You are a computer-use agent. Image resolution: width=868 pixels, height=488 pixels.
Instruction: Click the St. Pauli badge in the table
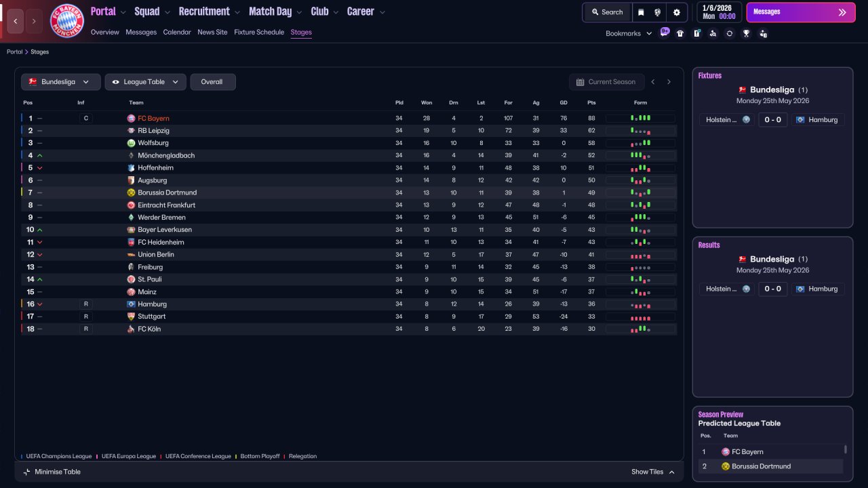pyautogui.click(x=131, y=279)
